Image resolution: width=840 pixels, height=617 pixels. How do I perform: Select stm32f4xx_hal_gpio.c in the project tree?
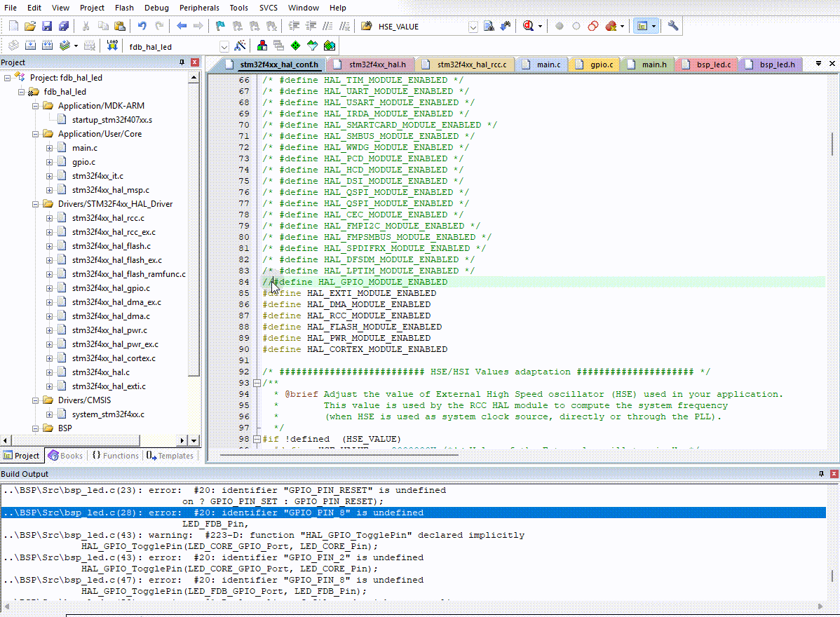[x=111, y=288]
